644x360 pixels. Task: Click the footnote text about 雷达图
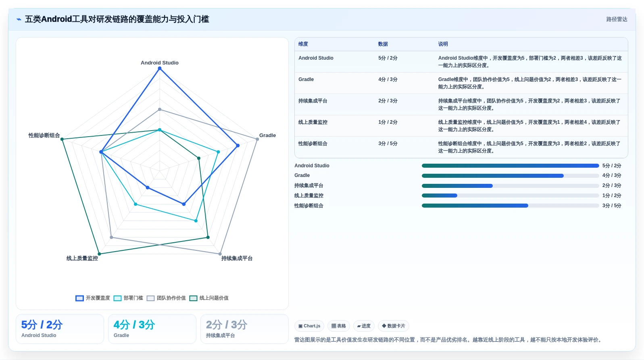click(449, 340)
